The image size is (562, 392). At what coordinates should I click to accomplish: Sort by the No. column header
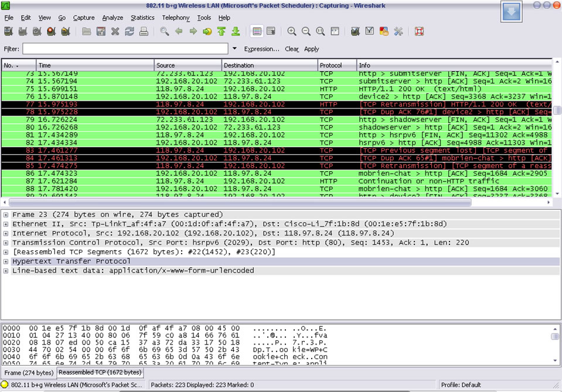18,65
